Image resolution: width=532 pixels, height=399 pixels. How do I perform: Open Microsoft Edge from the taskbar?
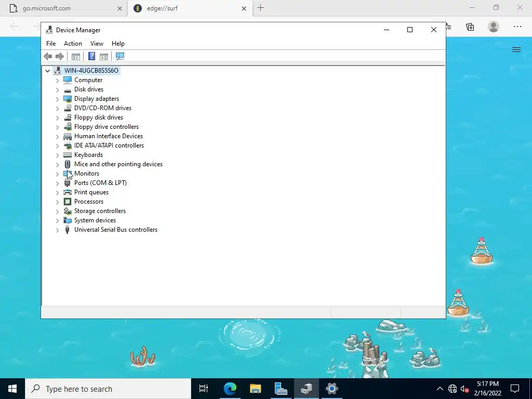230,389
